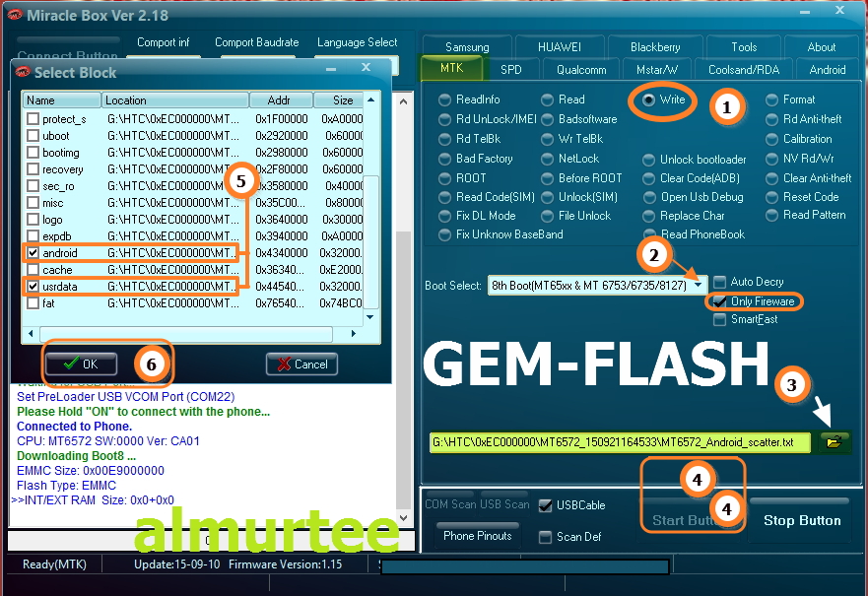Enable Scan Def checkbox
Viewport: 868px width, 596px height.
pyautogui.click(x=545, y=537)
